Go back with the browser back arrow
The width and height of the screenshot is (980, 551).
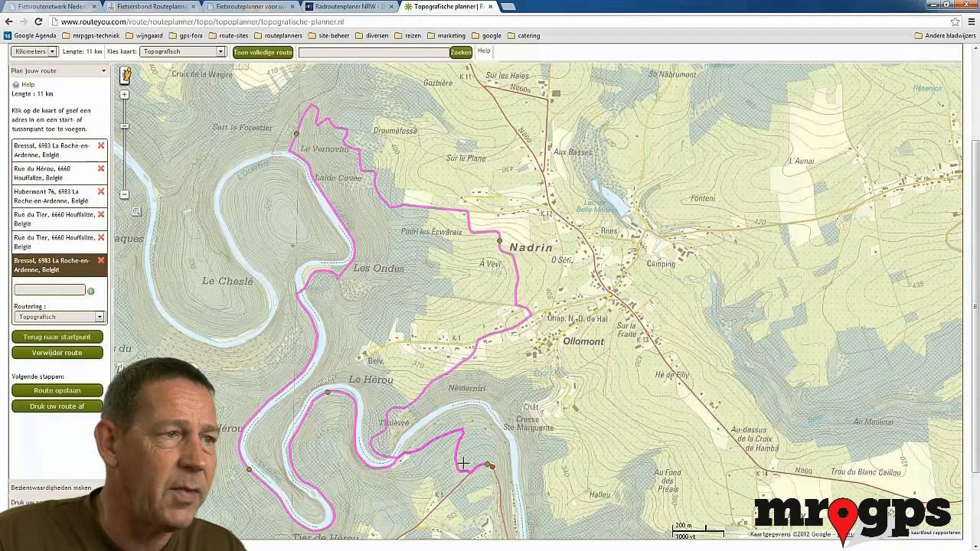pyautogui.click(x=9, y=22)
